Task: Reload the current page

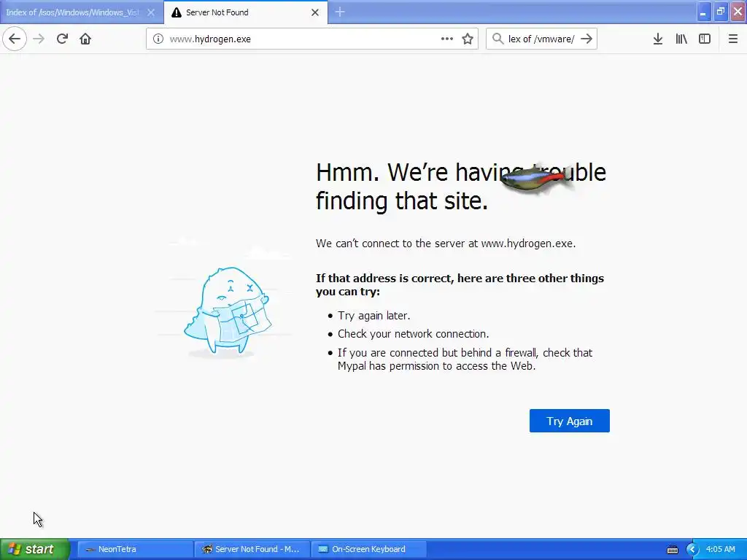Action: tap(62, 39)
